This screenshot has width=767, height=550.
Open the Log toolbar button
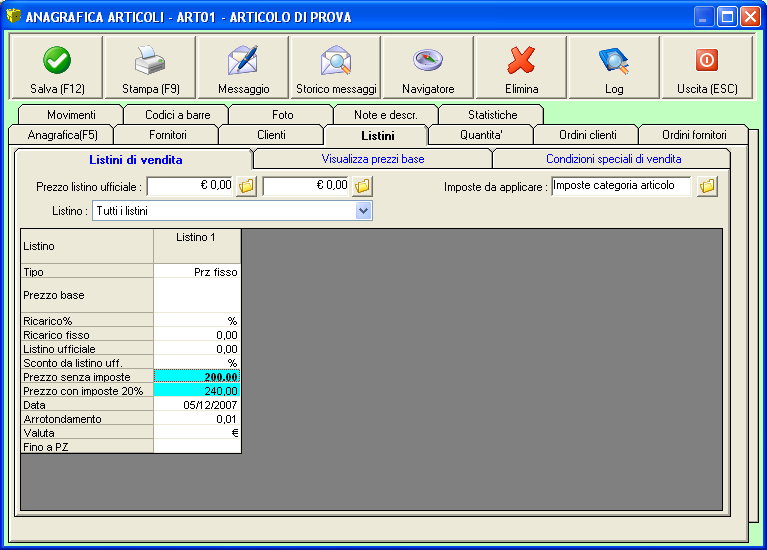point(614,68)
